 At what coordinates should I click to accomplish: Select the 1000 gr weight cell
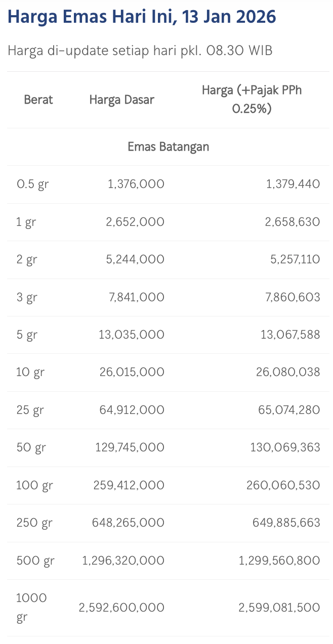(x=31, y=608)
